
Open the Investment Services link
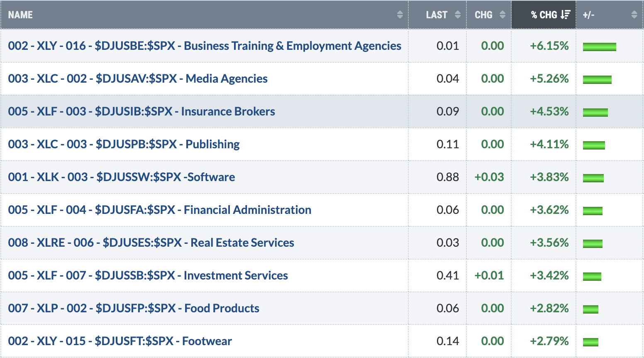(148, 275)
